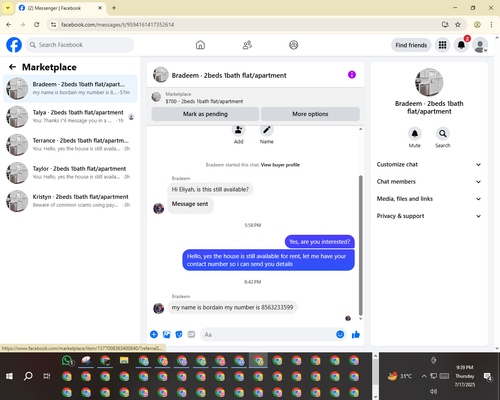Open Bradeem conversation in the list
Viewport: 500px width, 400px height.
pyautogui.click(x=70, y=88)
